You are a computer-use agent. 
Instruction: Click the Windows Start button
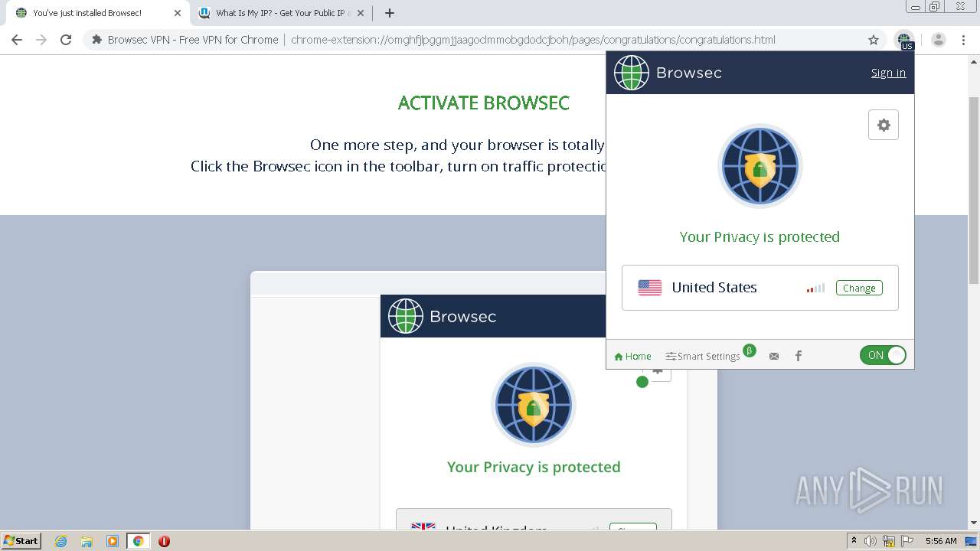pos(21,541)
